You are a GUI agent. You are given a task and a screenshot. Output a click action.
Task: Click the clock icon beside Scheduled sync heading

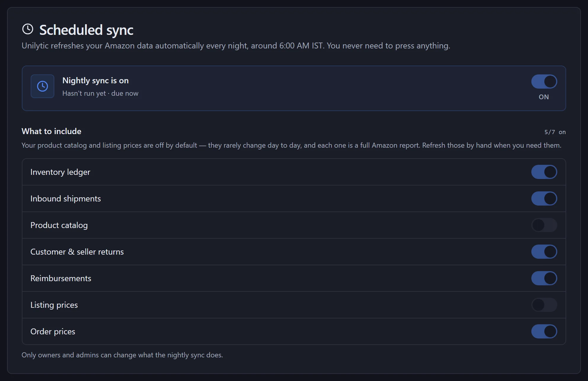[x=28, y=29]
